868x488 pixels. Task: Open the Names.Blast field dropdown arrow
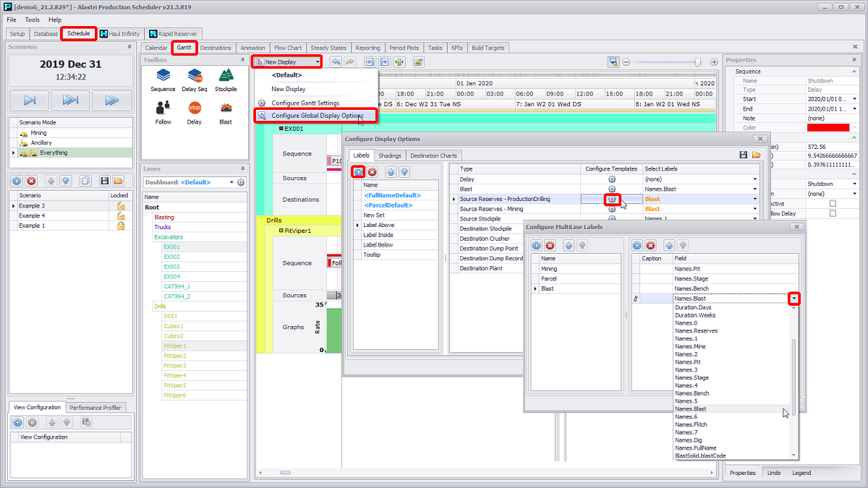click(x=793, y=299)
